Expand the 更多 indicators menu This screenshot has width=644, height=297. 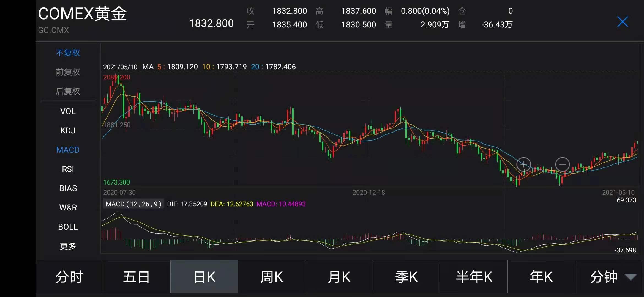click(x=68, y=246)
